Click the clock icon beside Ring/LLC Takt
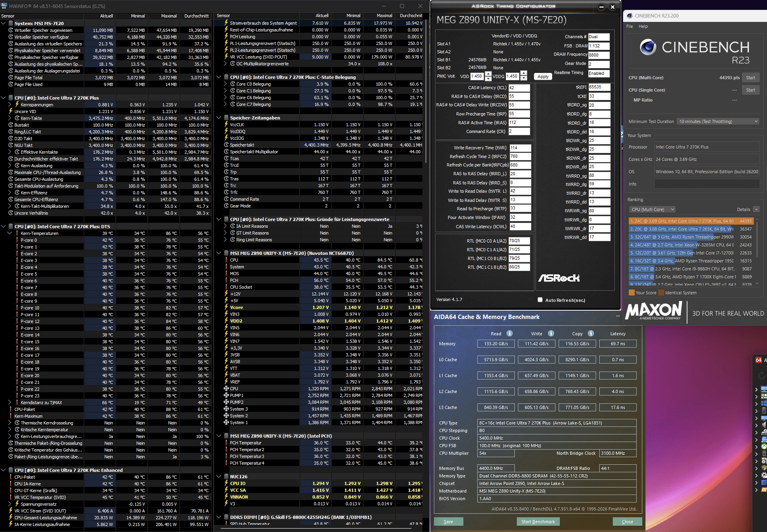 click(x=11, y=132)
